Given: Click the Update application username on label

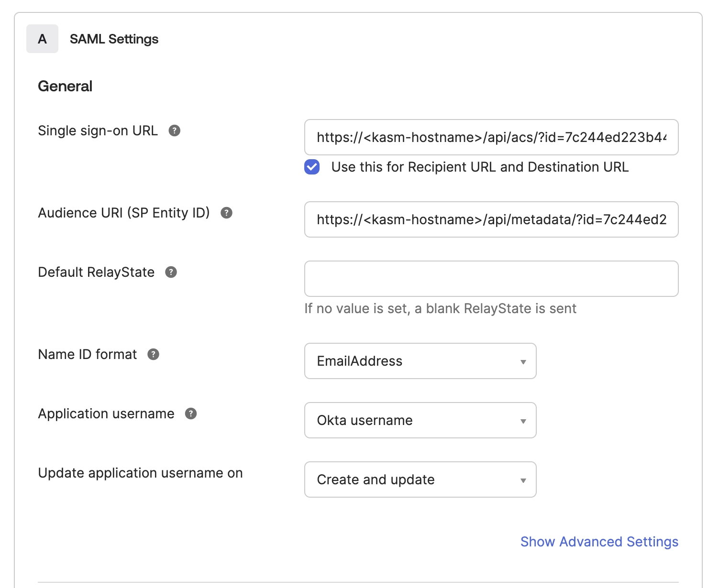Looking at the screenshot, I should coord(140,473).
